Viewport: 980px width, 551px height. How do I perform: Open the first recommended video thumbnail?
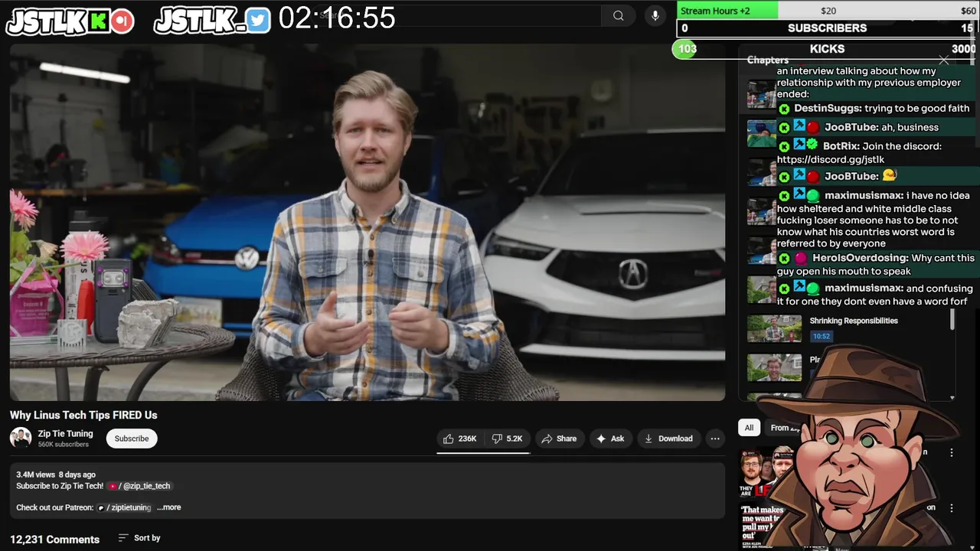click(x=768, y=471)
